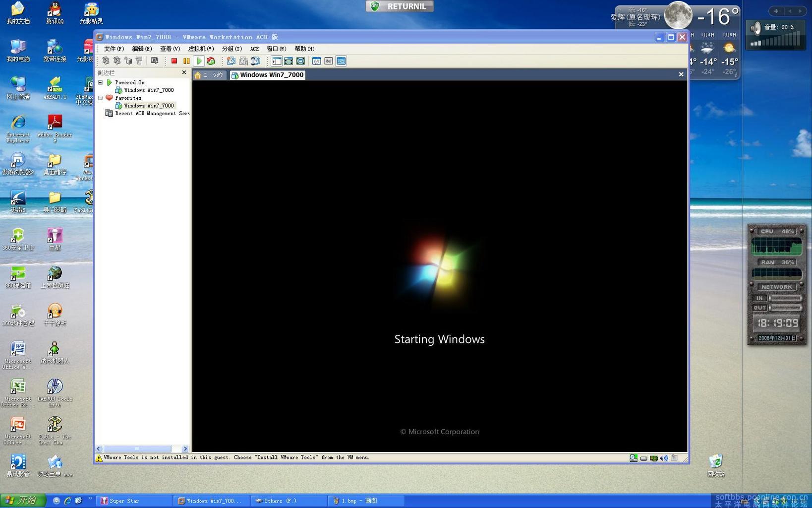Switch to the Home tab

tap(209, 75)
